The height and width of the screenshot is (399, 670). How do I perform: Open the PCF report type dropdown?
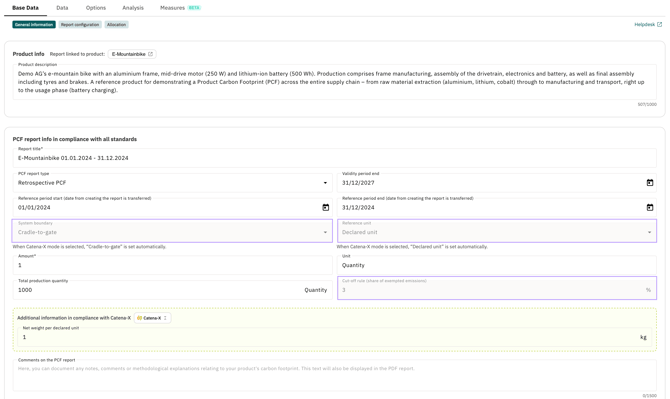click(173, 182)
